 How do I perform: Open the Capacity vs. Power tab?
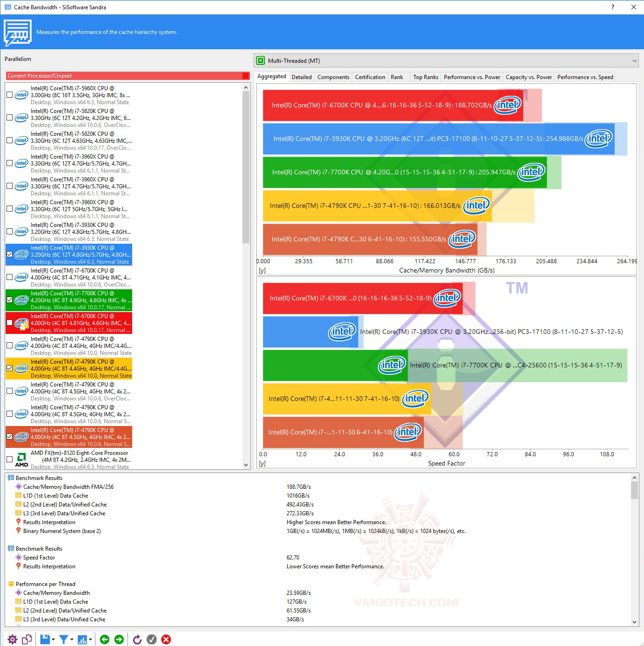tap(529, 77)
